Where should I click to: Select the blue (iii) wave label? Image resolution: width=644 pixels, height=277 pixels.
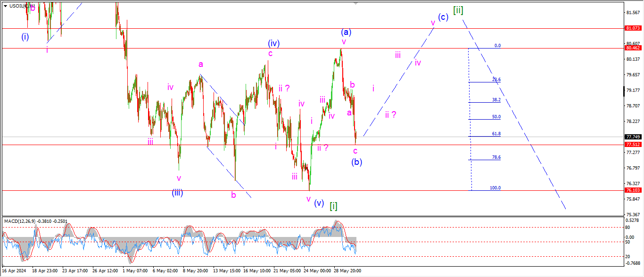point(177,192)
